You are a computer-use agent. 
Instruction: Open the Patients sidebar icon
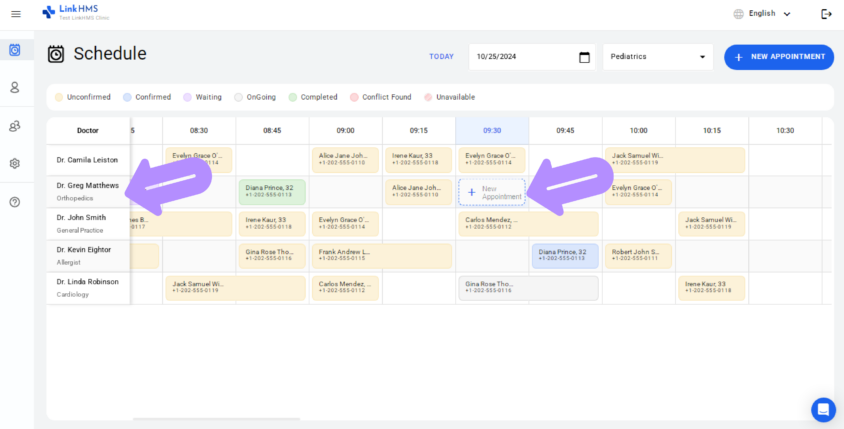[x=15, y=88]
